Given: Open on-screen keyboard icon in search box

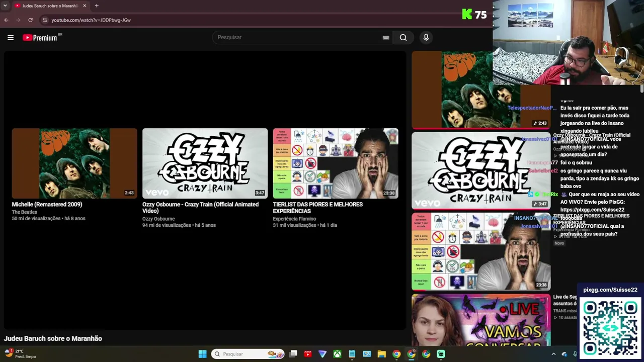Looking at the screenshot, I should coord(386,37).
